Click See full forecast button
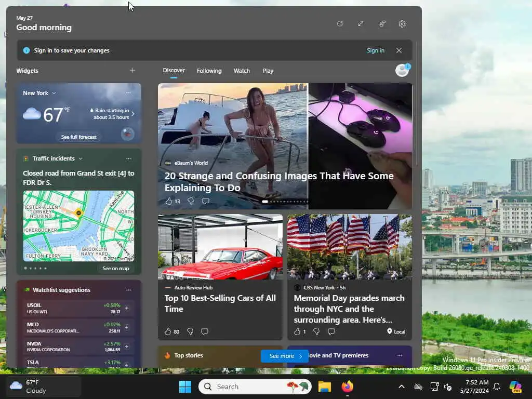Screen dimensions: 532x399 tap(79, 137)
